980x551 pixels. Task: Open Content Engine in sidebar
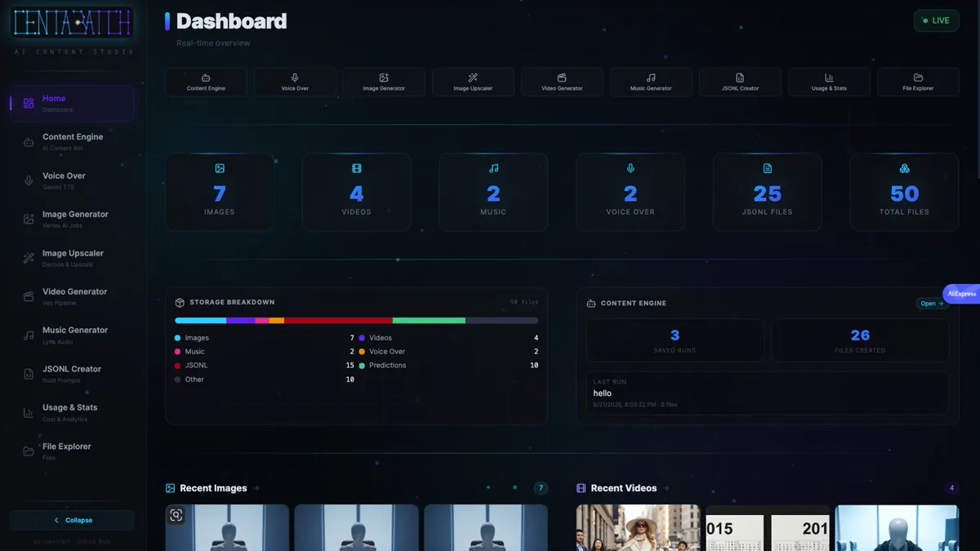72,142
